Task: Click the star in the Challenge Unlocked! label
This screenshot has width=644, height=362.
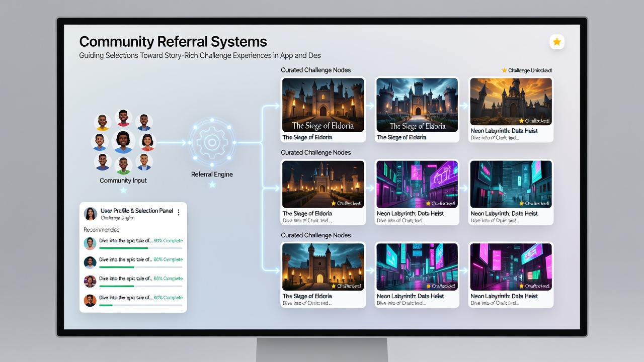Action: pos(504,70)
